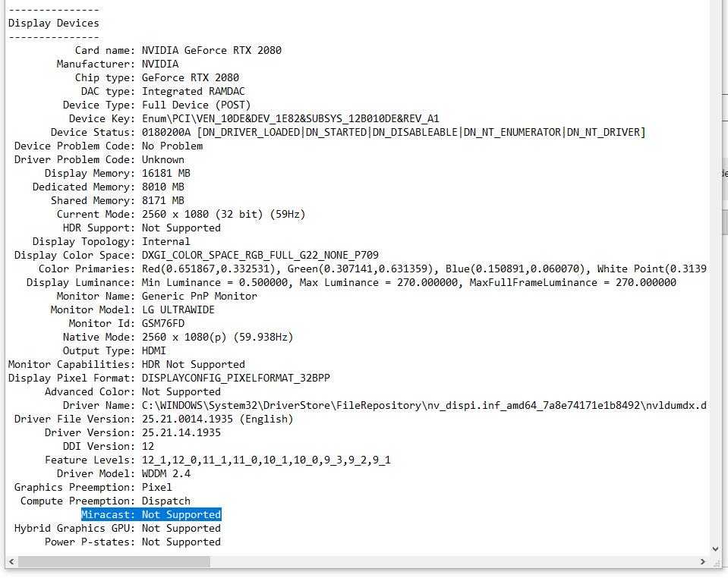This screenshot has height=578, width=728.
Task: Click Monitor Capabilities value HDR Not Supported
Action: (193, 364)
